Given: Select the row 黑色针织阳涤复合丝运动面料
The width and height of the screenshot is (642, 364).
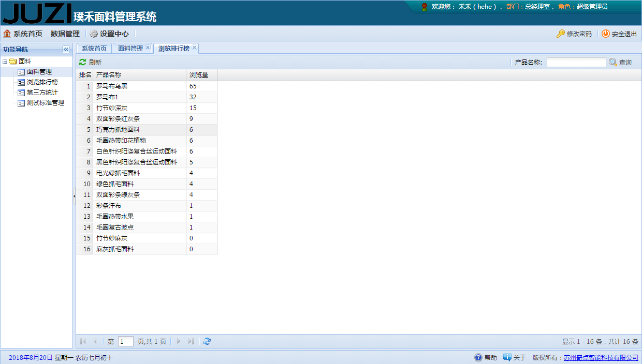Looking at the screenshot, I should click(147, 162).
